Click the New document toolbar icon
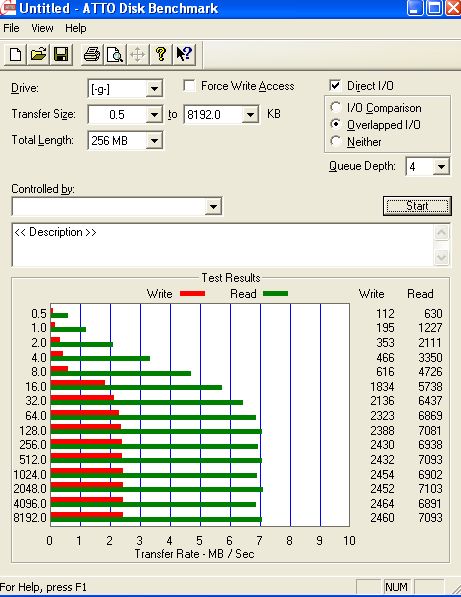Screen dimensions: 461x597 pyautogui.click(x=15, y=54)
